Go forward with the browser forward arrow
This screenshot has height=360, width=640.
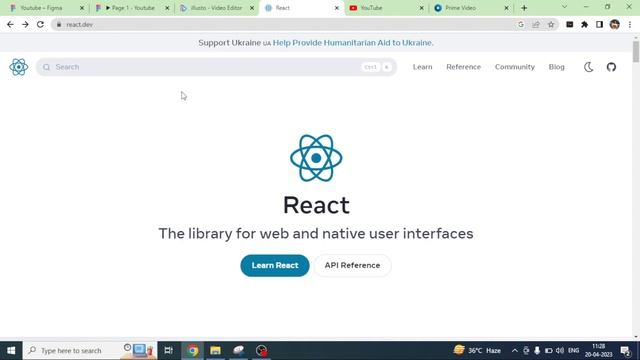[25, 24]
